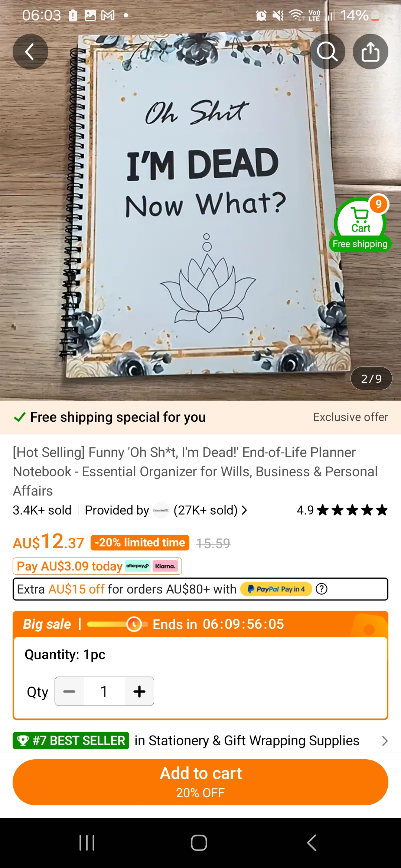This screenshot has height=868, width=401.
Task: Decrease quantity with the minus button
Action: click(x=69, y=691)
